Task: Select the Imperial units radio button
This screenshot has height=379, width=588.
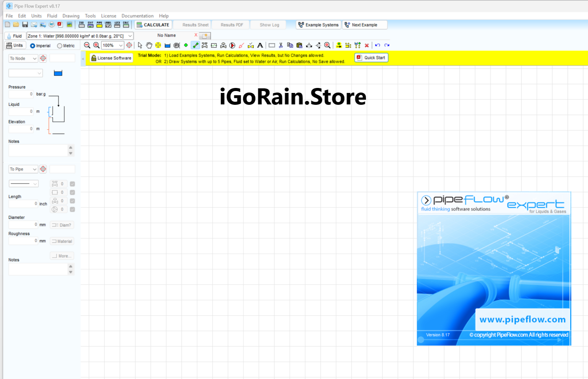Action: (x=33, y=46)
